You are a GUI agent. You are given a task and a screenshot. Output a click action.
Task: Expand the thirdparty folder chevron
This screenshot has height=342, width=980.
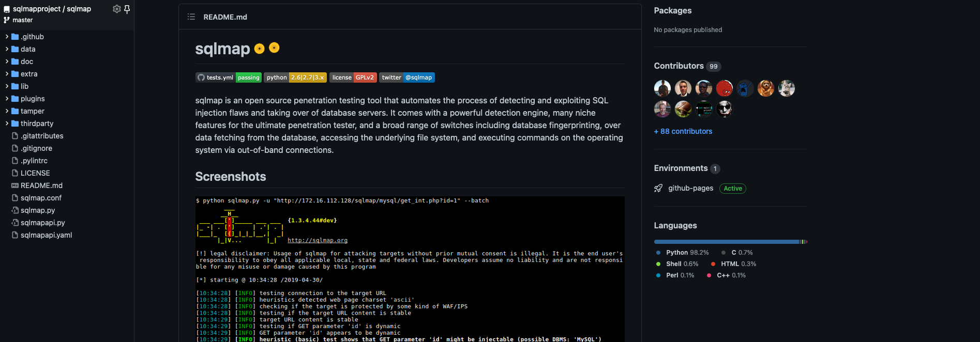[7, 123]
